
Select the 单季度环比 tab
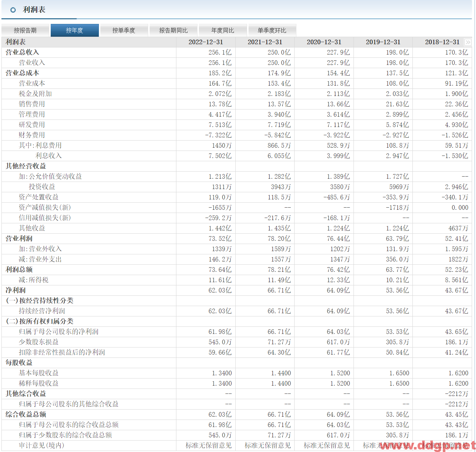click(272, 30)
